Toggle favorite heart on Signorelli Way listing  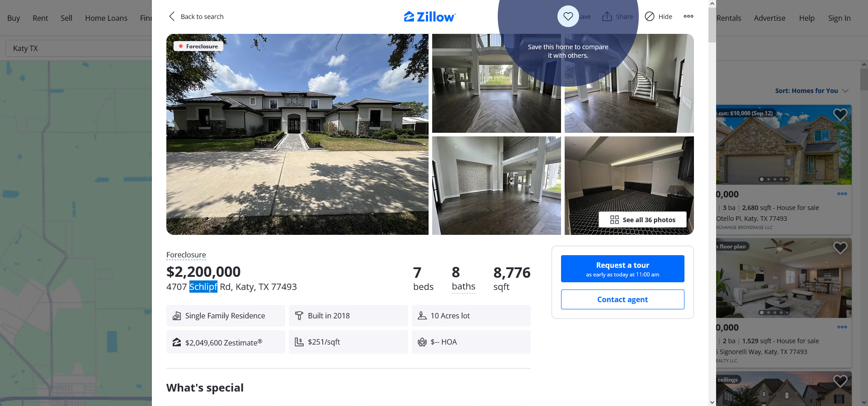[840, 247]
